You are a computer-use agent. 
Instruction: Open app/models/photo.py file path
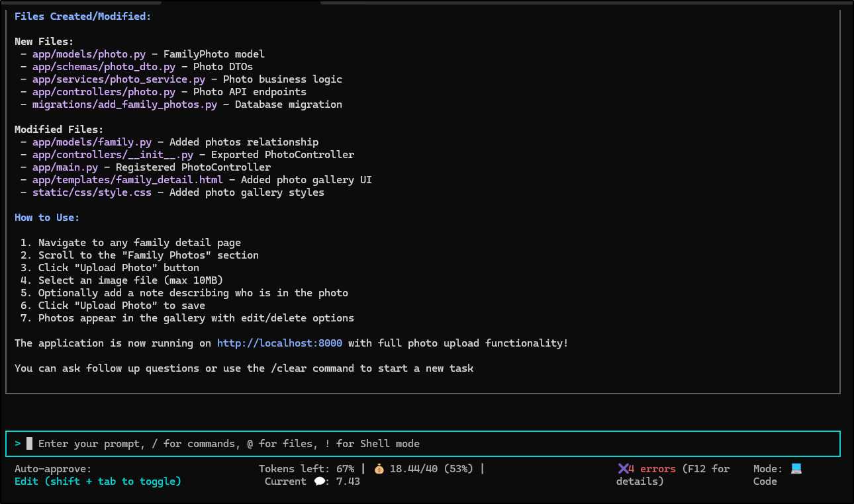click(x=89, y=54)
